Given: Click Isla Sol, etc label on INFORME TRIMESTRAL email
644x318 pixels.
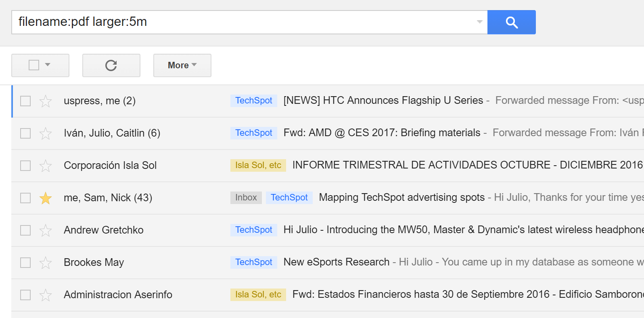Looking at the screenshot, I should 258,165.
